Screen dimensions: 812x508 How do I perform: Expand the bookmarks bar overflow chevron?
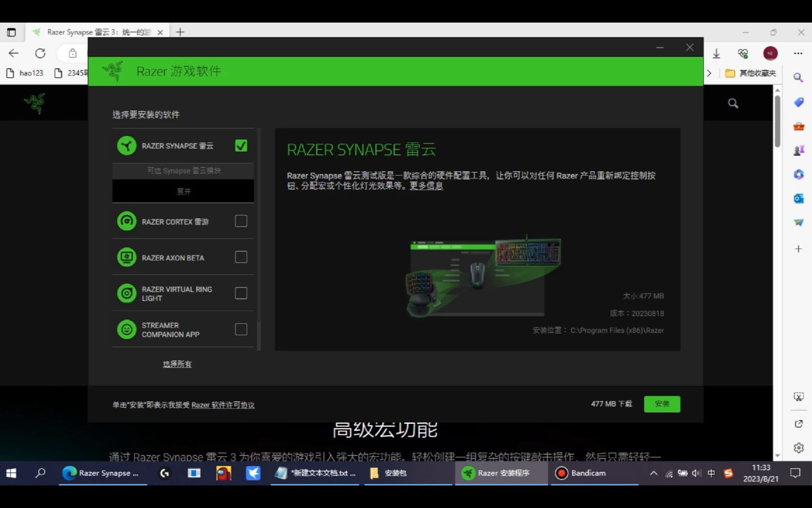(710, 73)
